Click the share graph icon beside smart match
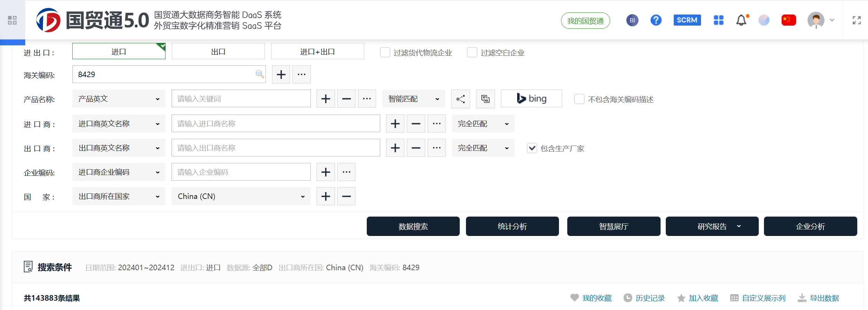The width and height of the screenshot is (868, 310). click(x=460, y=99)
